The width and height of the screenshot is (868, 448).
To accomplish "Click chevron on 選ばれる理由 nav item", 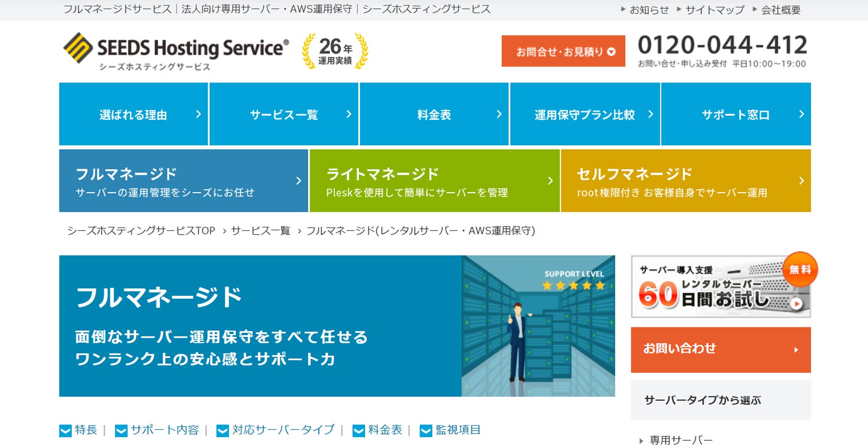I will point(198,114).
